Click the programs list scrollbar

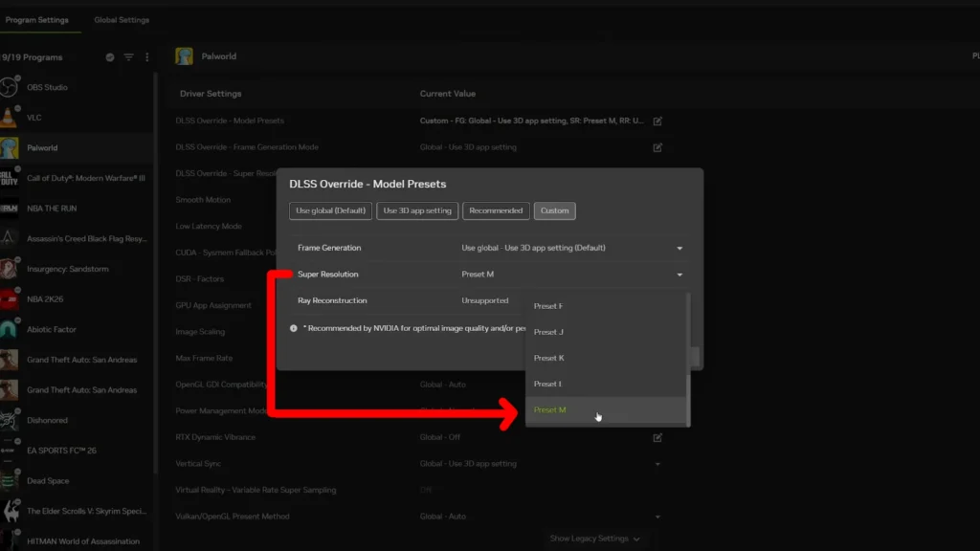coord(155,274)
